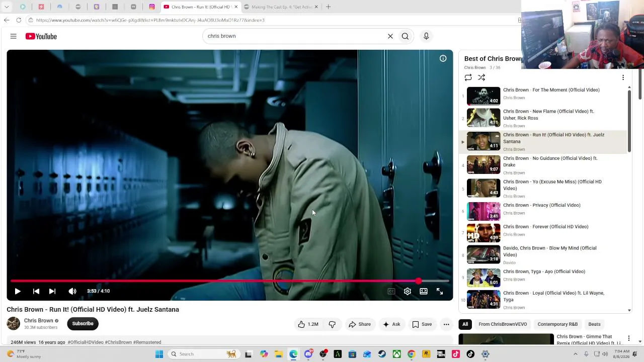Play the paused video
The height and width of the screenshot is (362, 644).
[18, 291]
